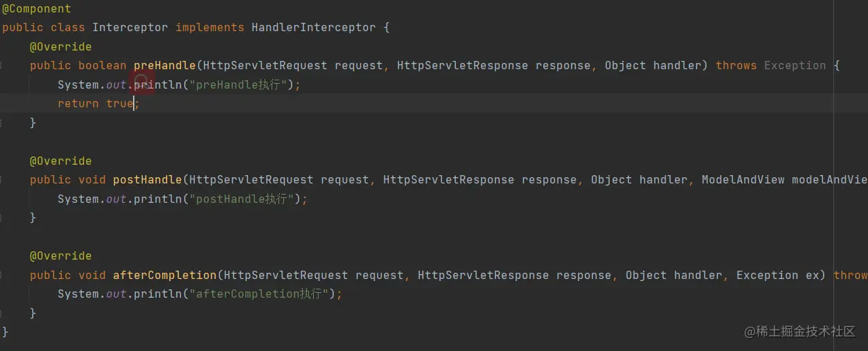Collapse the afterCompletion method fold marker
This screenshot has width=868, height=351.
(x=1, y=276)
